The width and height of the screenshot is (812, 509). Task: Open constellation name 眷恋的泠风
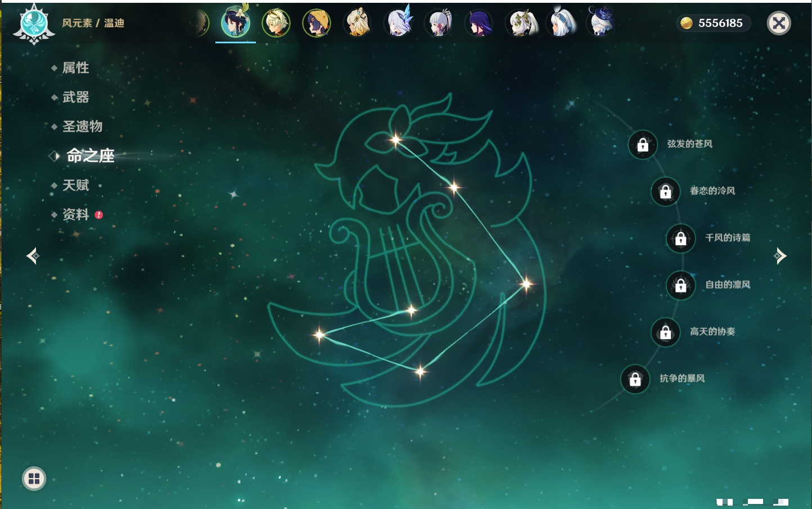pyautogui.click(x=712, y=191)
